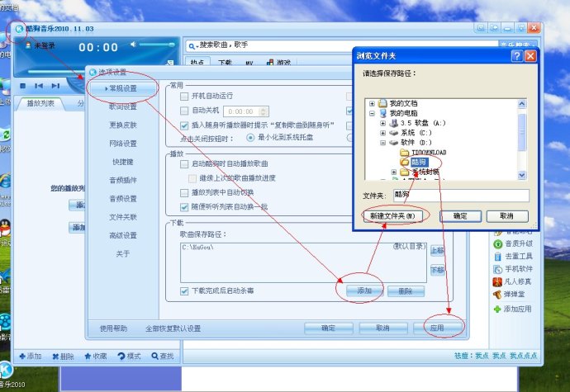Click the auto shutdown time spinner arrows
The image size is (570, 392).
click(264, 111)
